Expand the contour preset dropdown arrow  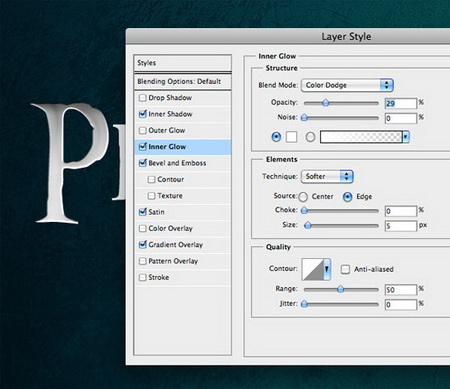pyautogui.click(x=327, y=269)
